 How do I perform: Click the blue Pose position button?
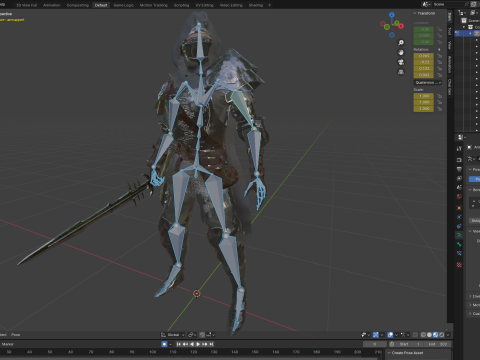[474, 179]
